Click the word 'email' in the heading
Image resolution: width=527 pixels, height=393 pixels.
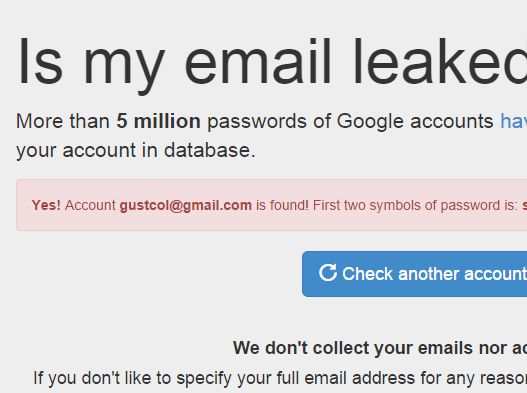coord(258,61)
